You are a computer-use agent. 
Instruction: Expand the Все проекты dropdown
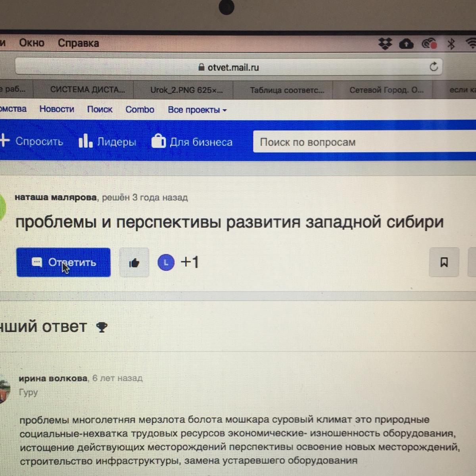coord(197,110)
